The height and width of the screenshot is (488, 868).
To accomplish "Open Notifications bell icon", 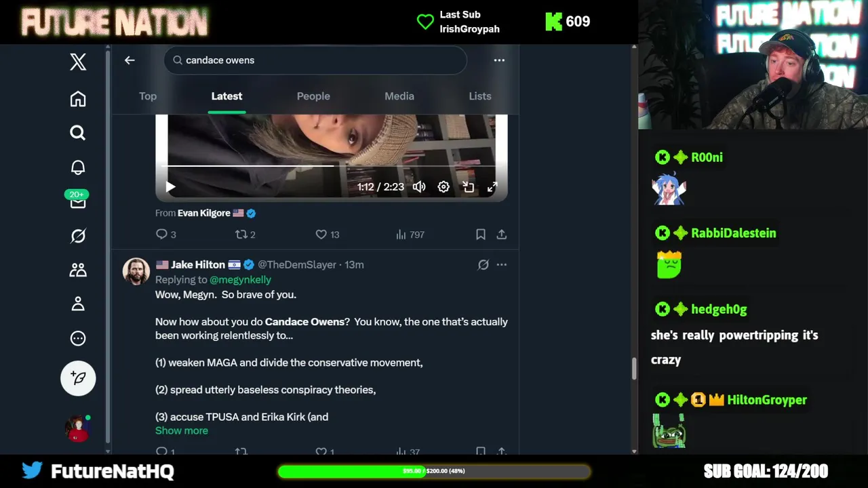I will coord(78,167).
